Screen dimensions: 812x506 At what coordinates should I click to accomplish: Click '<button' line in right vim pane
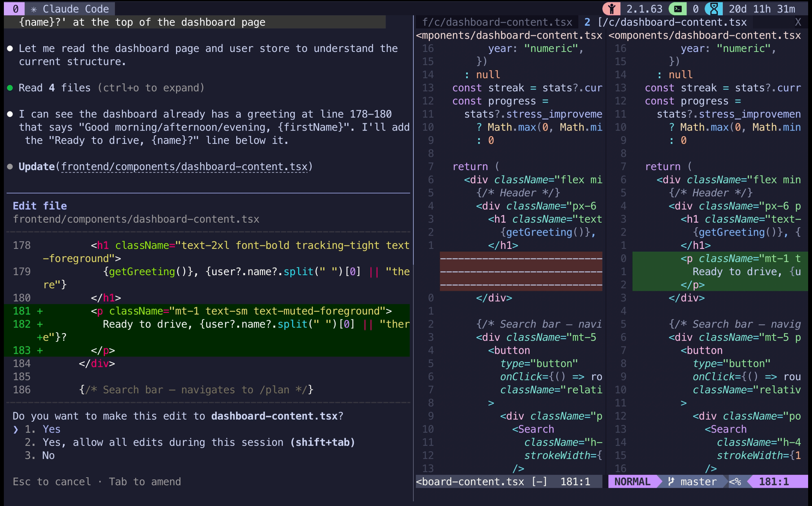click(702, 350)
